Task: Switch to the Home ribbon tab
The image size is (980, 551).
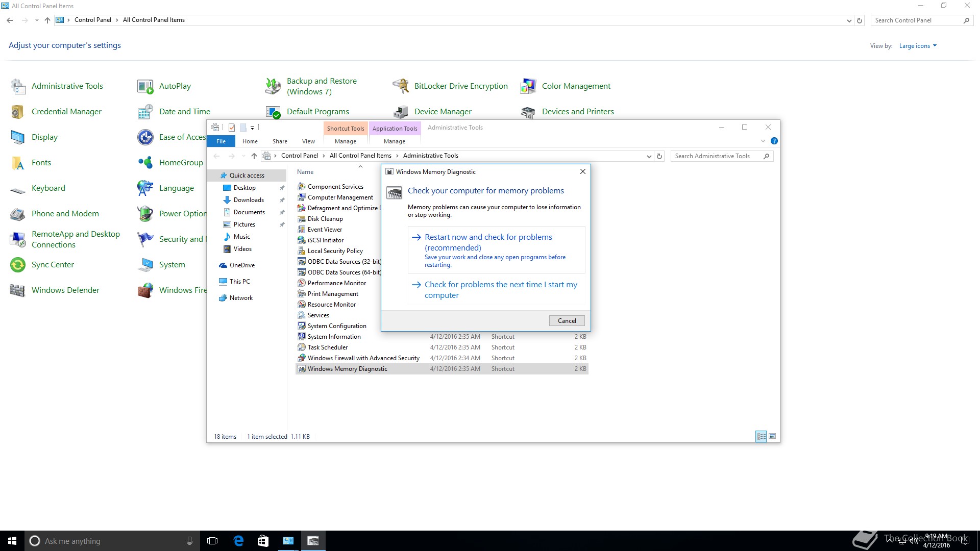Action: [250, 141]
